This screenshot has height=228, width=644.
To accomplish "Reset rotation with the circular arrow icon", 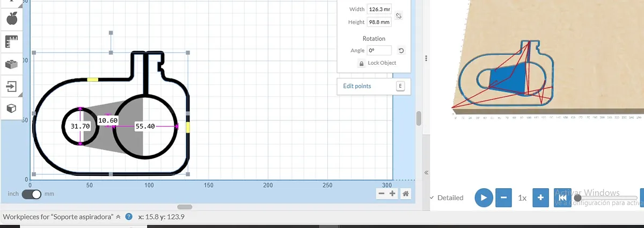I will click(401, 51).
